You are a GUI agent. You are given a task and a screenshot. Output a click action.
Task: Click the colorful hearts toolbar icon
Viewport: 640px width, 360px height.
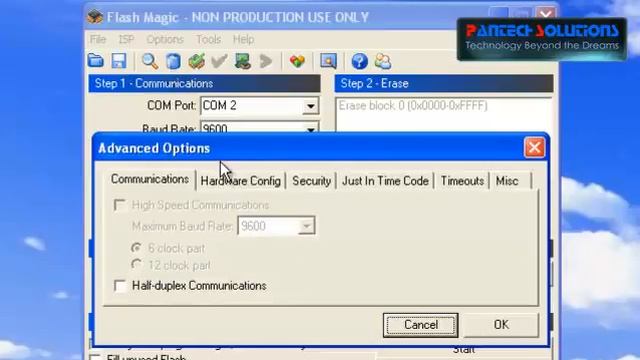[x=297, y=61]
